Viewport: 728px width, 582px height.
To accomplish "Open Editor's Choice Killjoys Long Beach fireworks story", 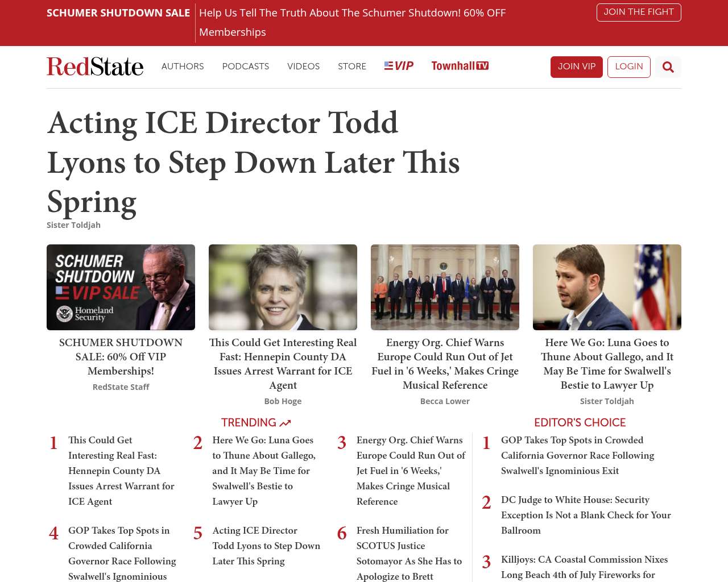I will tap(584, 567).
